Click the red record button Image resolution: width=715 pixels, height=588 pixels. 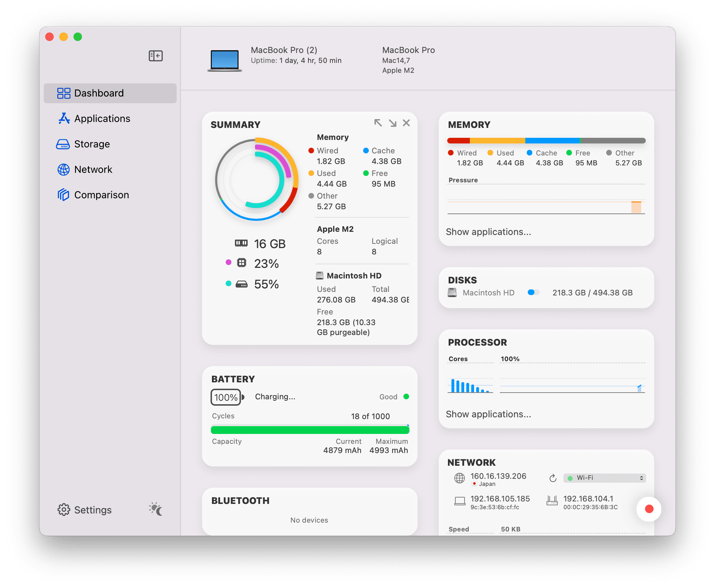[x=649, y=509]
